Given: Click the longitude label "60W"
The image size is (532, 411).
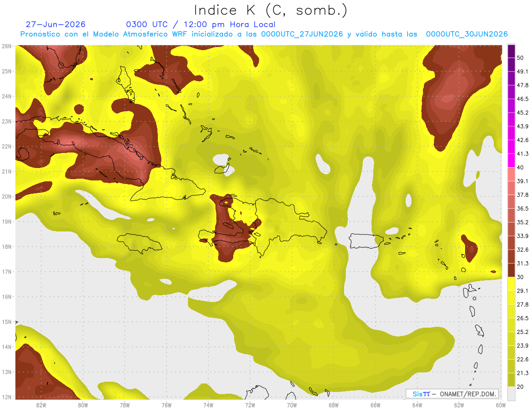Looking at the screenshot, I should point(501,405).
